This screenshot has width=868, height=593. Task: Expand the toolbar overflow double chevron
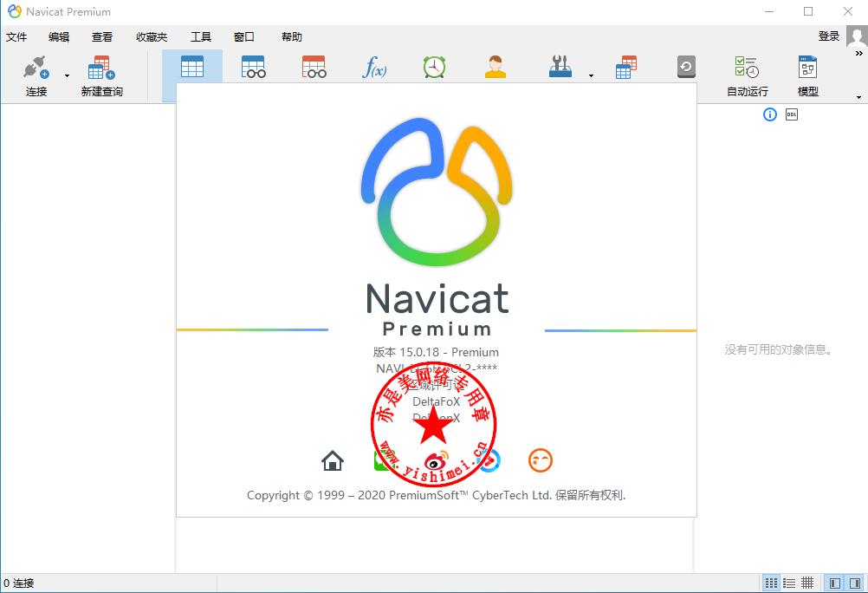click(859, 54)
